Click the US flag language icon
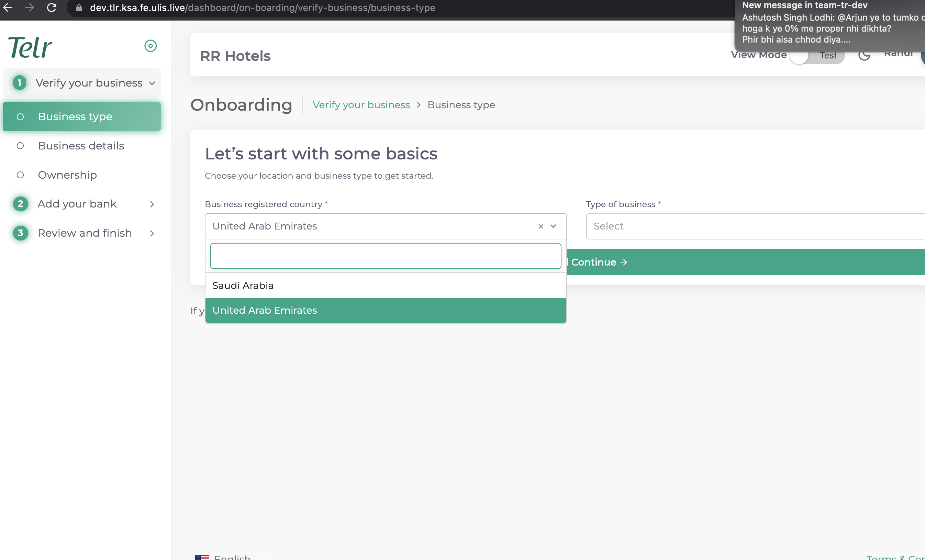This screenshot has width=925, height=560. coord(202,557)
